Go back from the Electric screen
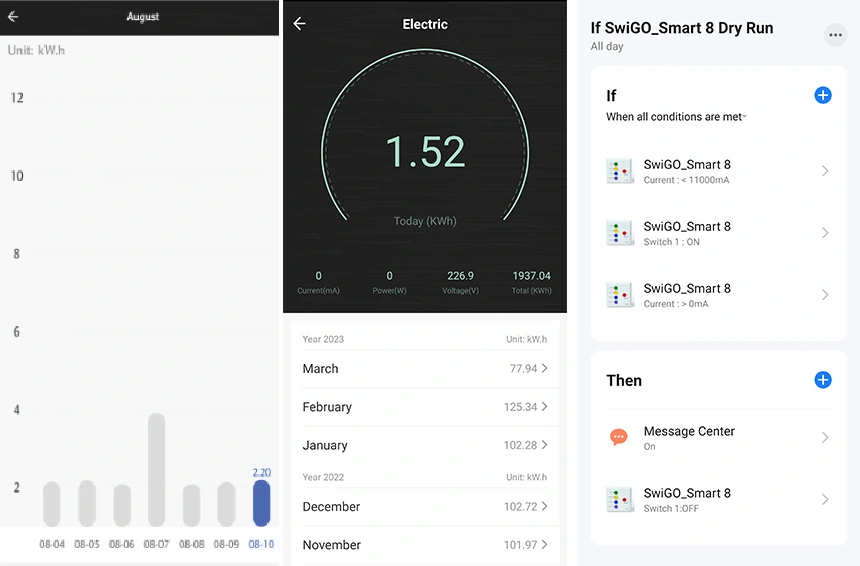The height and width of the screenshot is (566, 860). 299,24
